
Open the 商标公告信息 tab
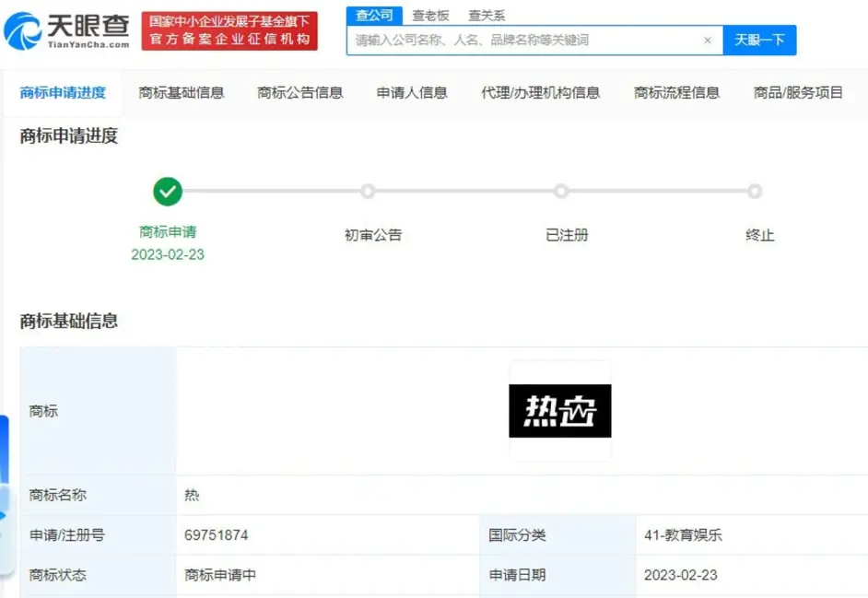click(300, 92)
